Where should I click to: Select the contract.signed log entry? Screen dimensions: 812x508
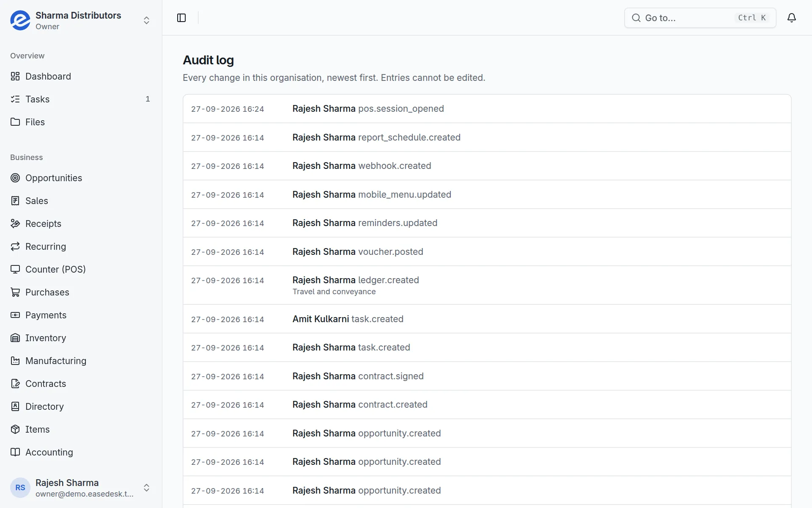pos(487,376)
